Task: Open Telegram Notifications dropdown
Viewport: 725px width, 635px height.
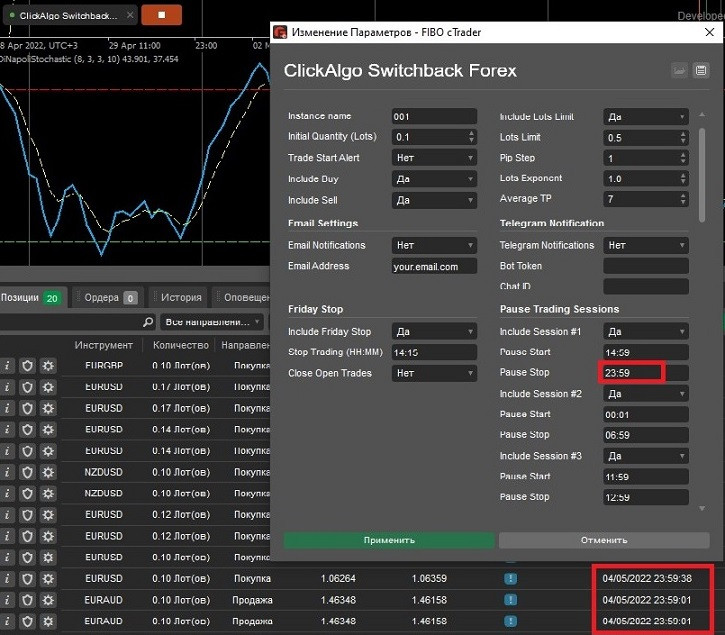Action: point(646,245)
